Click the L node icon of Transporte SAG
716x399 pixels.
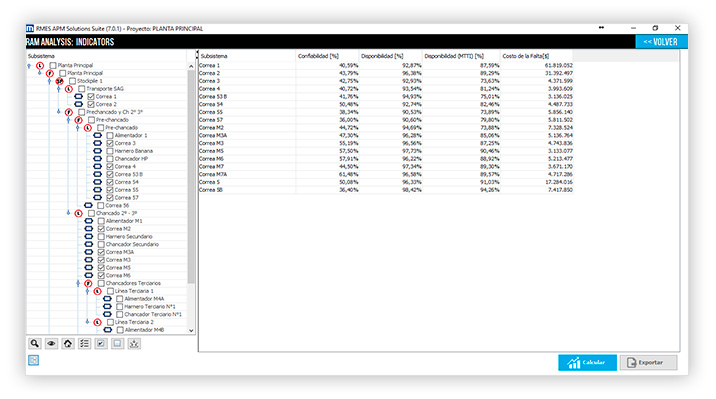click(69, 89)
